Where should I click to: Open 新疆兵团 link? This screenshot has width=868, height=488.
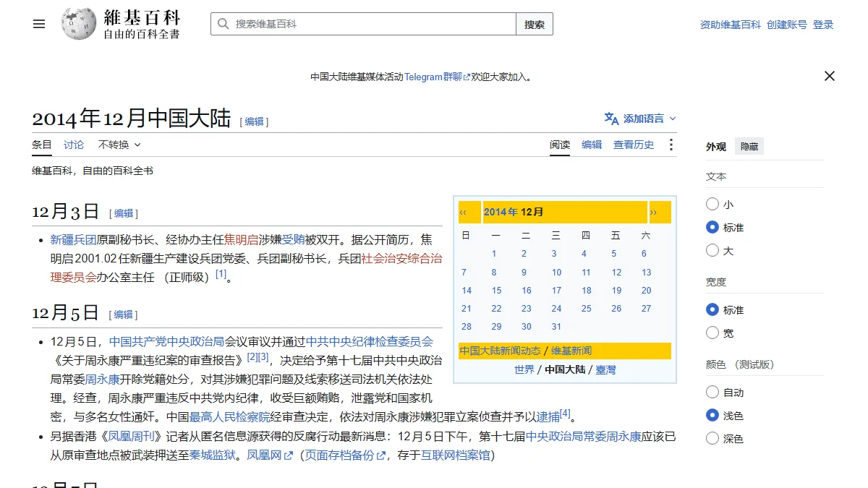[73, 239]
